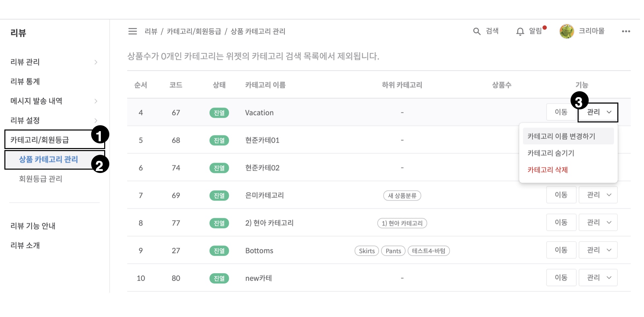Image resolution: width=644 pixels, height=317 pixels.
Task: Choose 카테고리 숨기기 in the dropdown menu
Action: click(551, 153)
